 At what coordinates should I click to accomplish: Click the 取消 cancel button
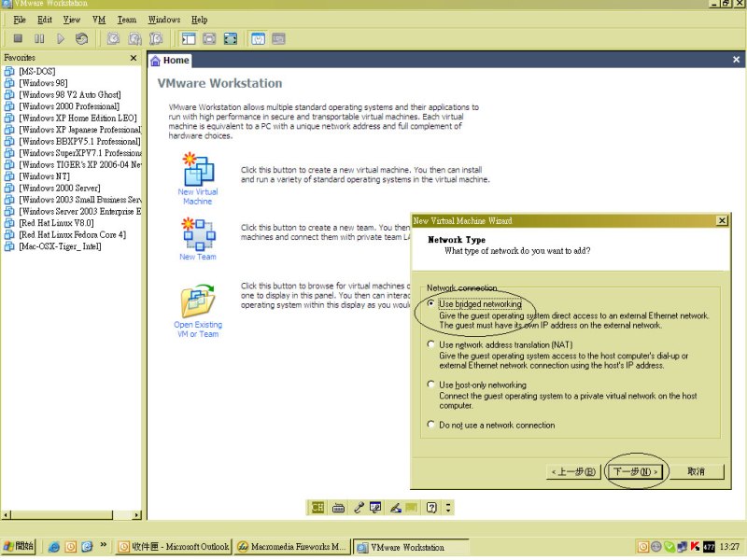tap(696, 472)
